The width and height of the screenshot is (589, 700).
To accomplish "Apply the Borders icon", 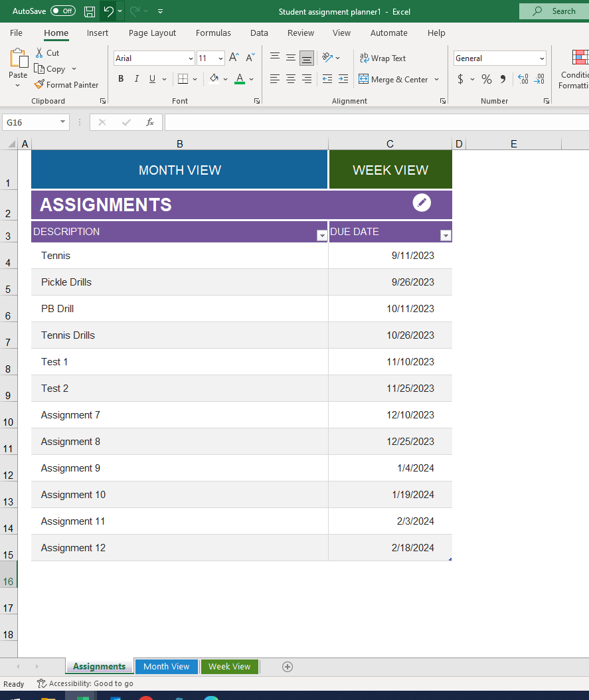I will coord(183,79).
